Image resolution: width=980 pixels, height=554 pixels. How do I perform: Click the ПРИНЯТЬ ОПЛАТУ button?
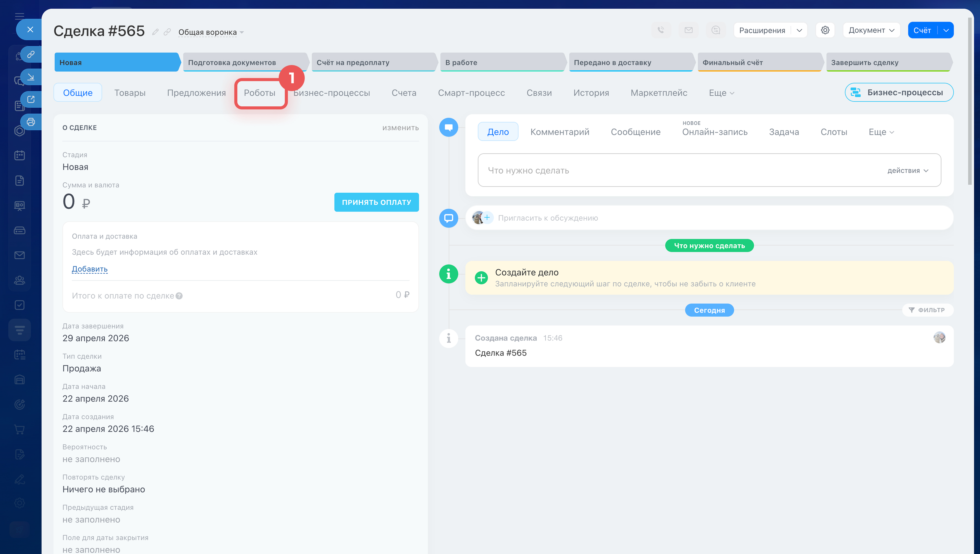pyautogui.click(x=376, y=202)
